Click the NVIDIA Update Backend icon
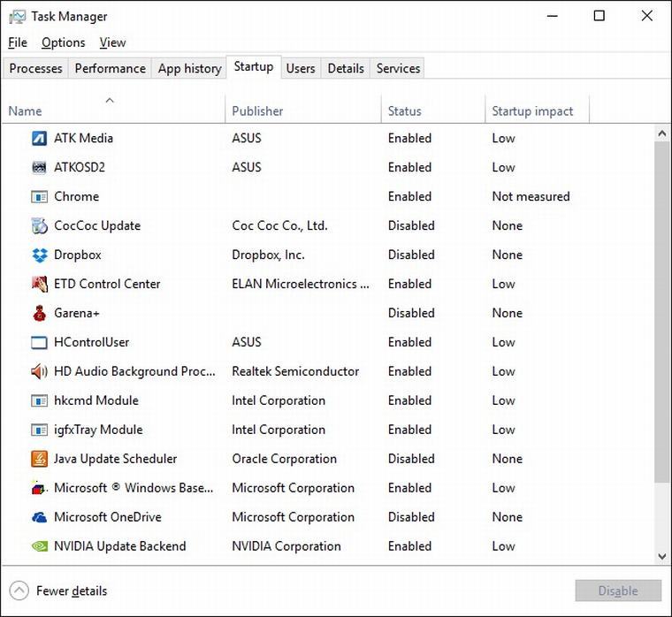This screenshot has width=672, height=617. [39, 547]
